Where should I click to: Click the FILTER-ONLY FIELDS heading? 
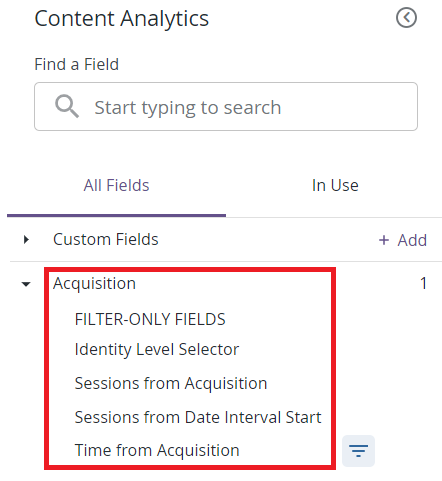pyautogui.click(x=150, y=319)
